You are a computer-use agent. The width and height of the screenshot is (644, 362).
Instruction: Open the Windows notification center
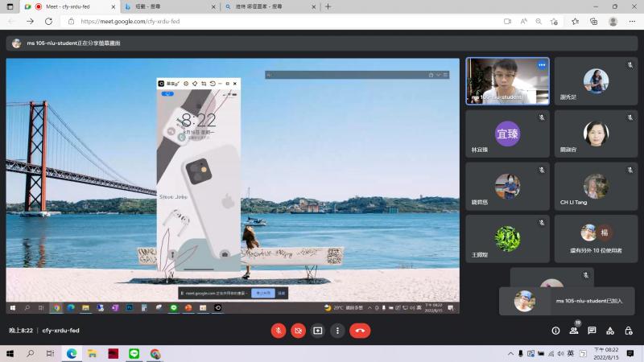(x=630, y=353)
